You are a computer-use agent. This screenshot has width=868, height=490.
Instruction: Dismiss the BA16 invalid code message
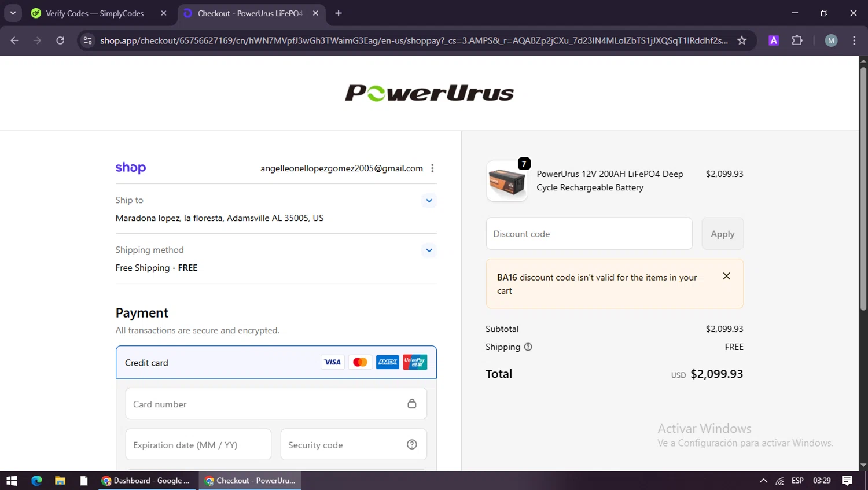click(727, 277)
